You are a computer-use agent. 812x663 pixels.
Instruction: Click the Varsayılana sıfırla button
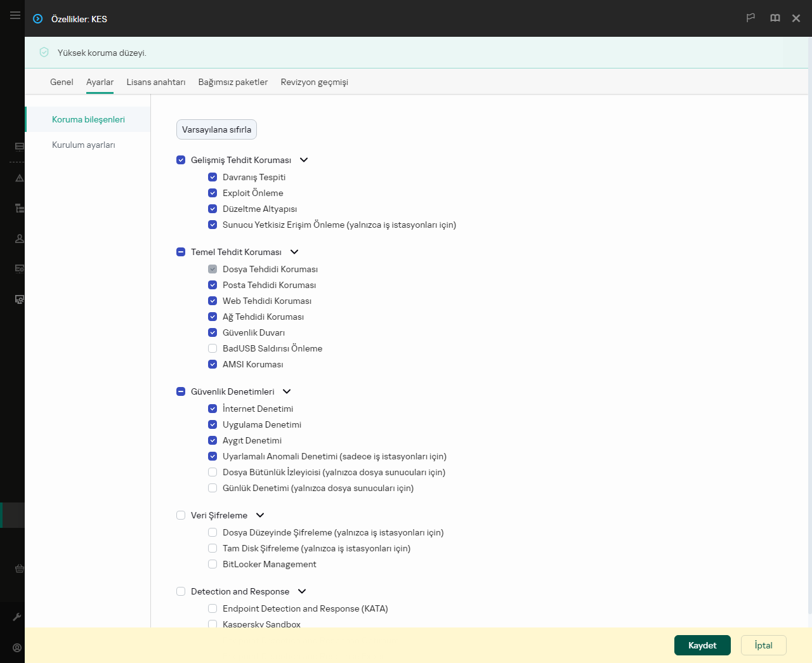[216, 129]
